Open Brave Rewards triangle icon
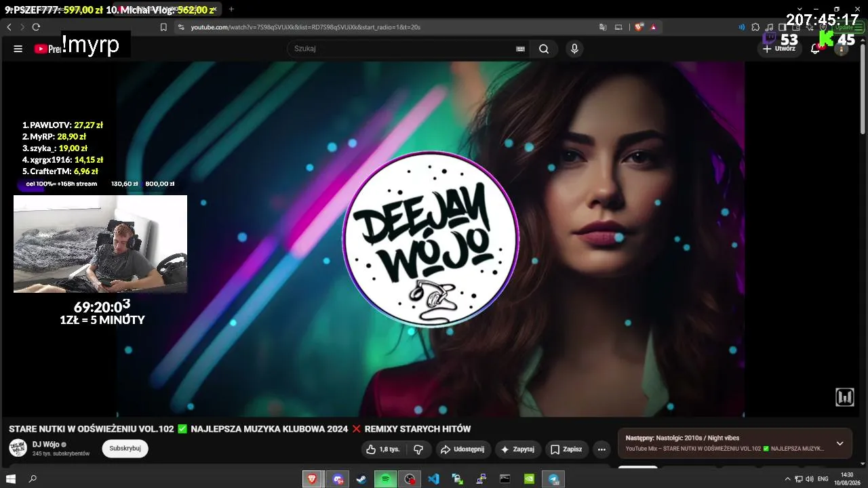 click(x=653, y=27)
